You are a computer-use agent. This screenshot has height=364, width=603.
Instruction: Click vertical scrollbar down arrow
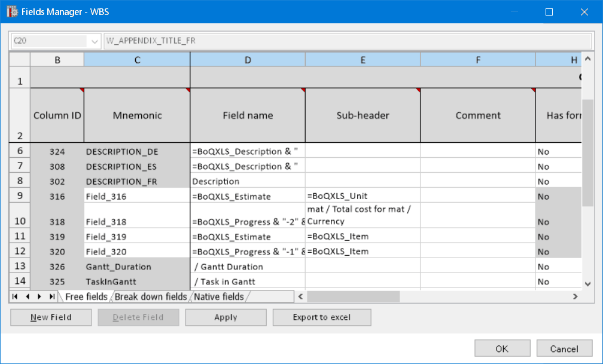(x=587, y=283)
